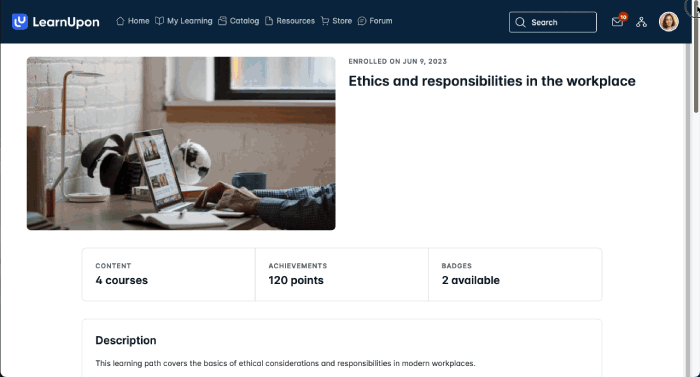Open the Forum page
Screen dimensions: 700x377
[375, 21]
